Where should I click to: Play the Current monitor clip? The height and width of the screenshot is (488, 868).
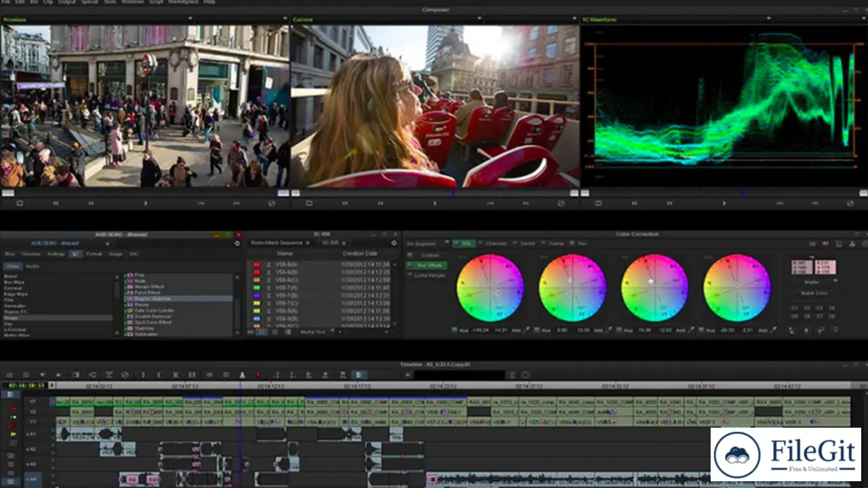click(435, 203)
